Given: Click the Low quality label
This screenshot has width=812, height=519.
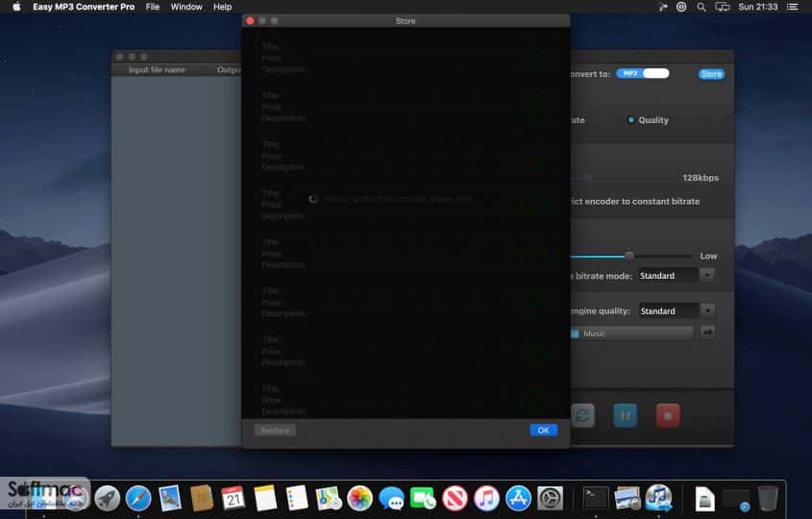Looking at the screenshot, I should tap(708, 256).
